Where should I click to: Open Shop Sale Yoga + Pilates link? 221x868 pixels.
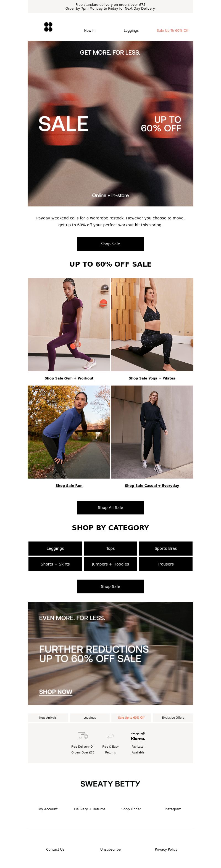pos(152,378)
